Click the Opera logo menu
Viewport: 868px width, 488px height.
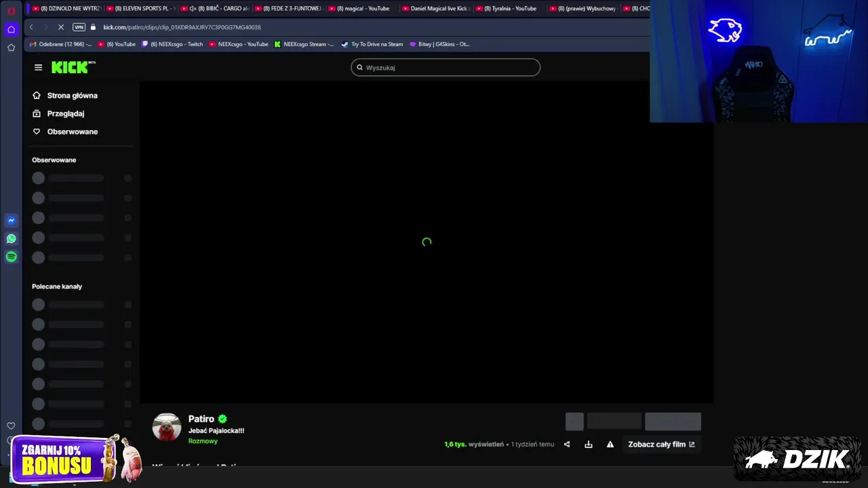pos(11,11)
